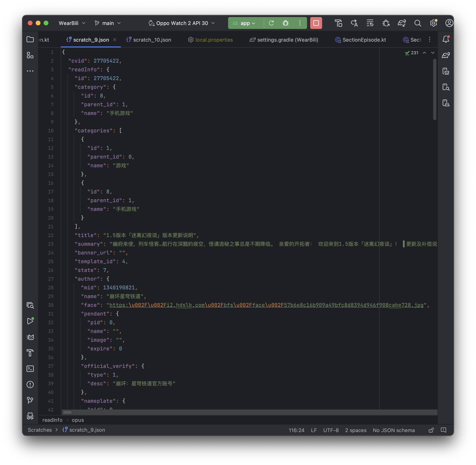Open the Terminal tool window
The image size is (476, 465).
pyautogui.click(x=30, y=369)
